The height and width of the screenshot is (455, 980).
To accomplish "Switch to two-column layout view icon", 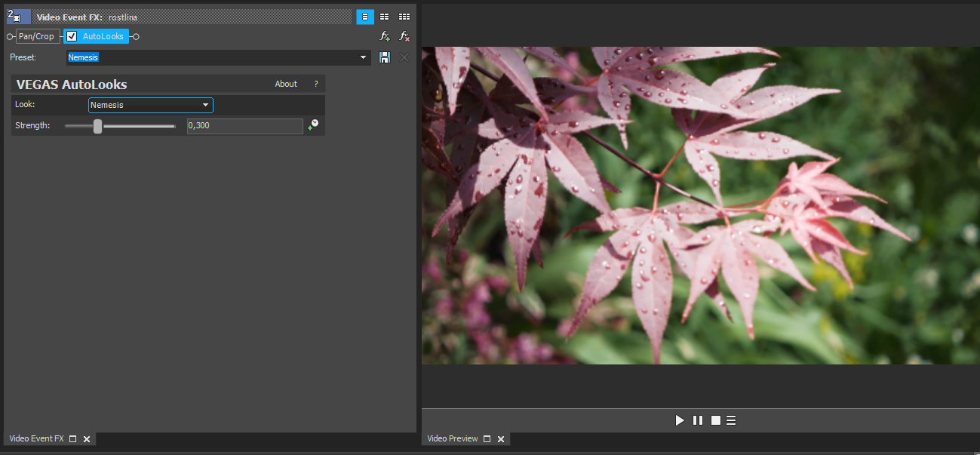I will (x=385, y=17).
